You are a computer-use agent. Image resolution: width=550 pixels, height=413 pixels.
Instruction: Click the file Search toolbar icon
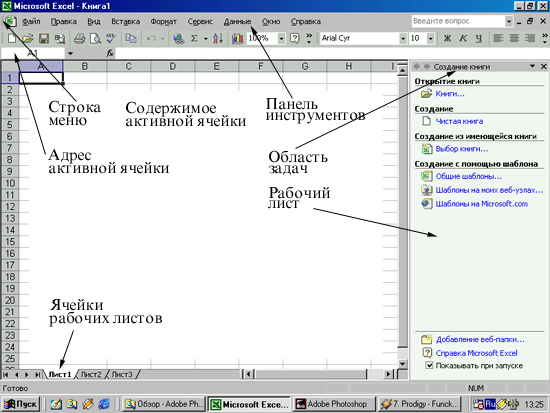(60, 38)
